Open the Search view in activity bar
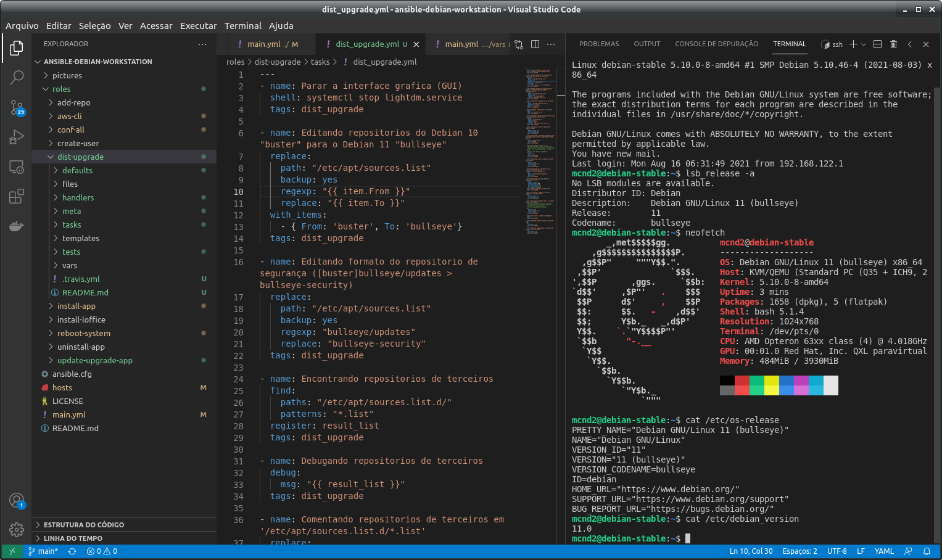The width and height of the screenshot is (942, 560). pos(17,77)
